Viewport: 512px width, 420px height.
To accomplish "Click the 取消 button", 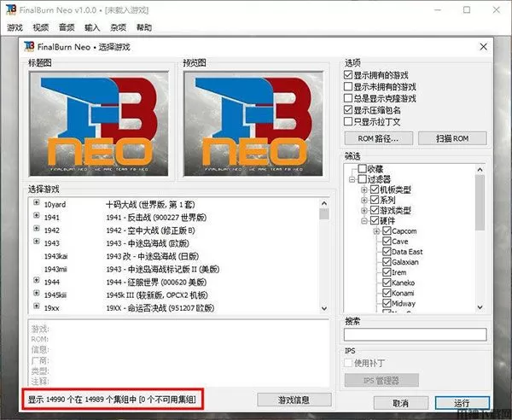I will pos(401,403).
